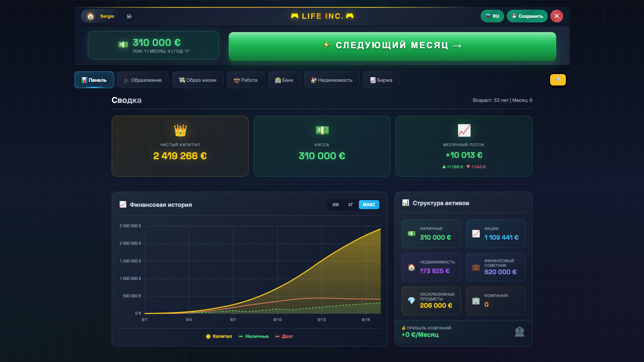Screen dimensions: 644x362
Task: Click the house icon next to Sergio
Action: click(x=90, y=16)
